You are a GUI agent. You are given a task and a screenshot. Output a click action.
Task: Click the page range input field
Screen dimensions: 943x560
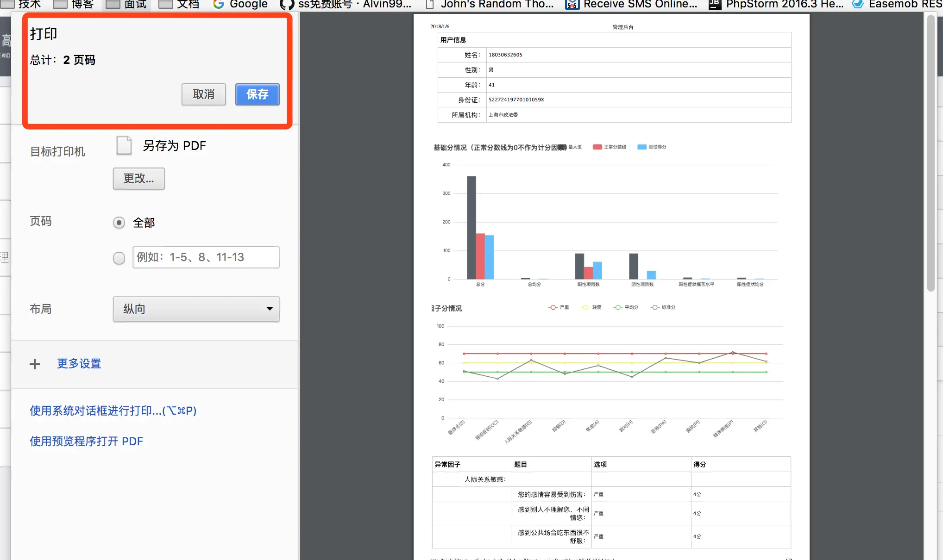pos(206,257)
